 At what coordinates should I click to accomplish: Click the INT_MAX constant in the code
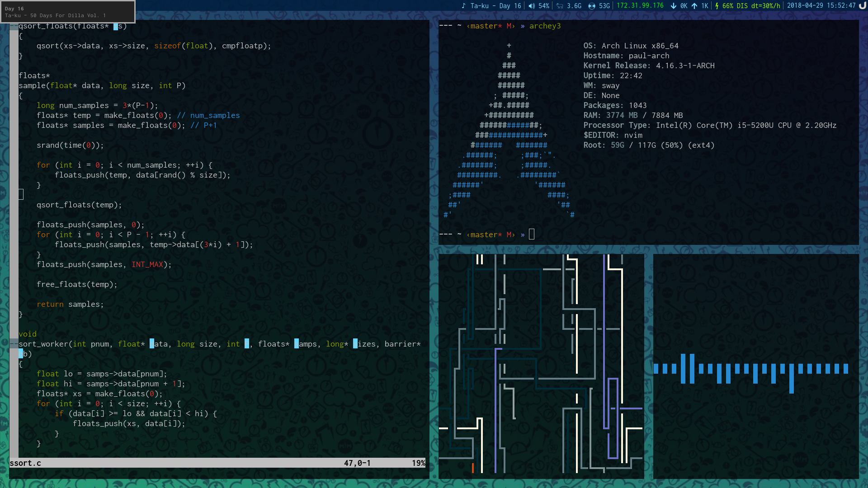pos(147,264)
